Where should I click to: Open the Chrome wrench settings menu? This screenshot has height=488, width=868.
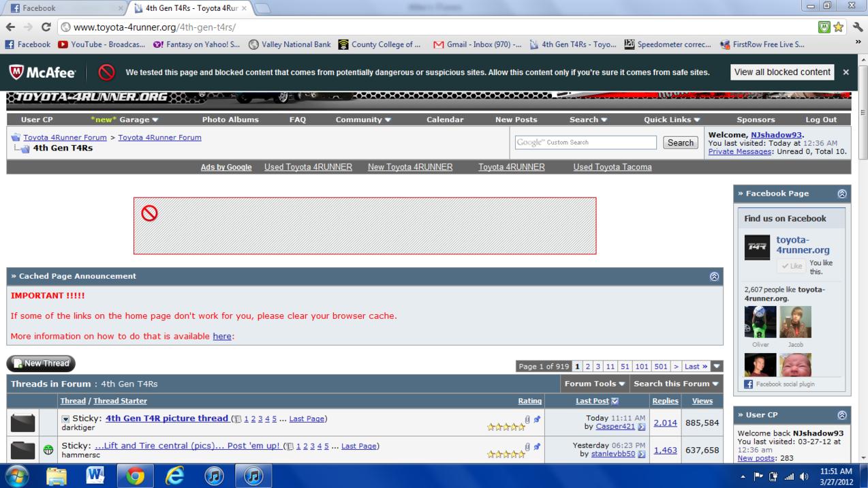[857, 27]
